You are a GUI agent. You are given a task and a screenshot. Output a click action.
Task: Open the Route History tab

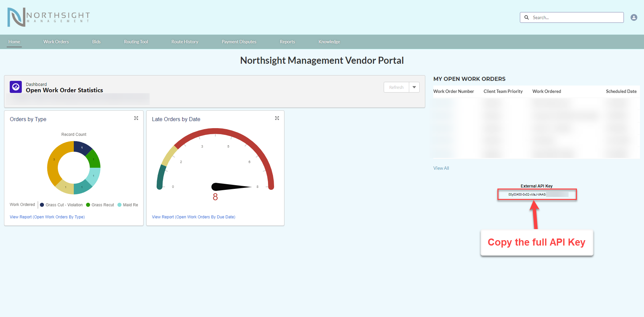185,42
